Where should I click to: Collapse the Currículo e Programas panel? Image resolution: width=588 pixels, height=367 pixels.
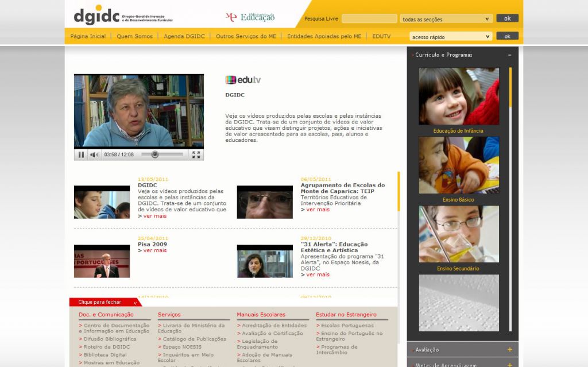[x=509, y=55]
